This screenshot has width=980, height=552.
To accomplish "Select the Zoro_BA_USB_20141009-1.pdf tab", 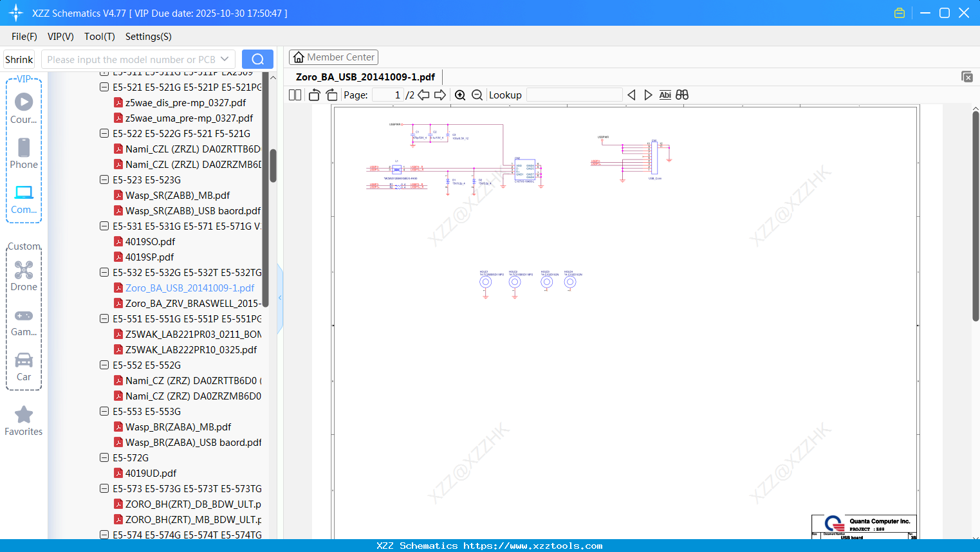I will coord(365,77).
